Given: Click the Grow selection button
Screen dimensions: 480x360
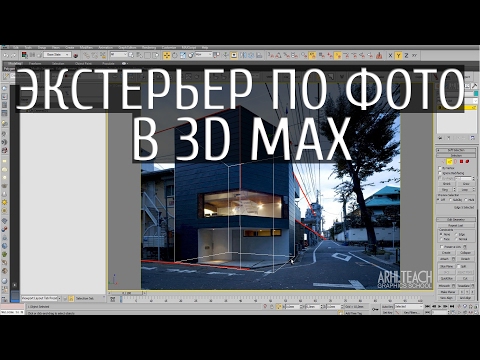Looking at the screenshot, I should [x=466, y=184].
